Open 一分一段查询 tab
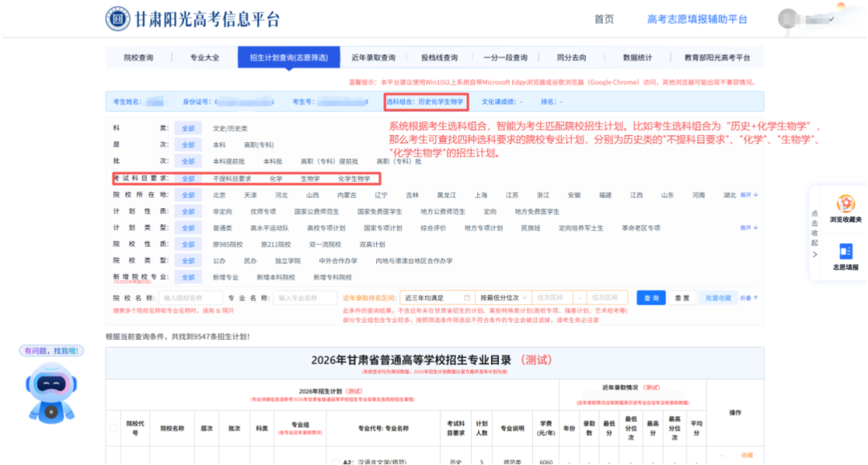The width and height of the screenshot is (868, 465). [x=506, y=58]
